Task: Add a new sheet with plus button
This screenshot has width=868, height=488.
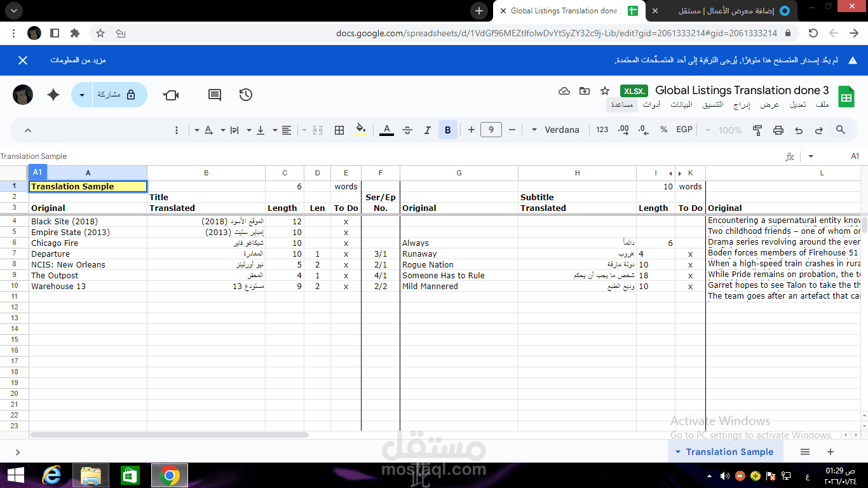Action: (x=830, y=452)
